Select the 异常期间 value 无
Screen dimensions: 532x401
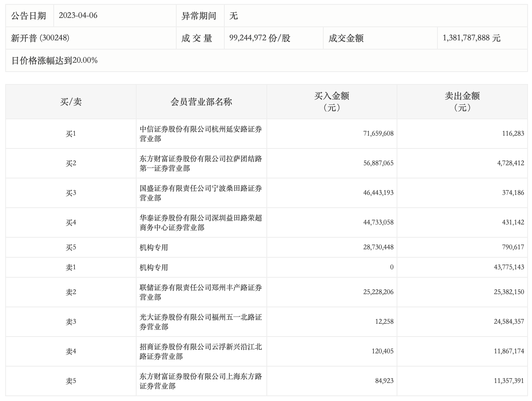point(234,16)
